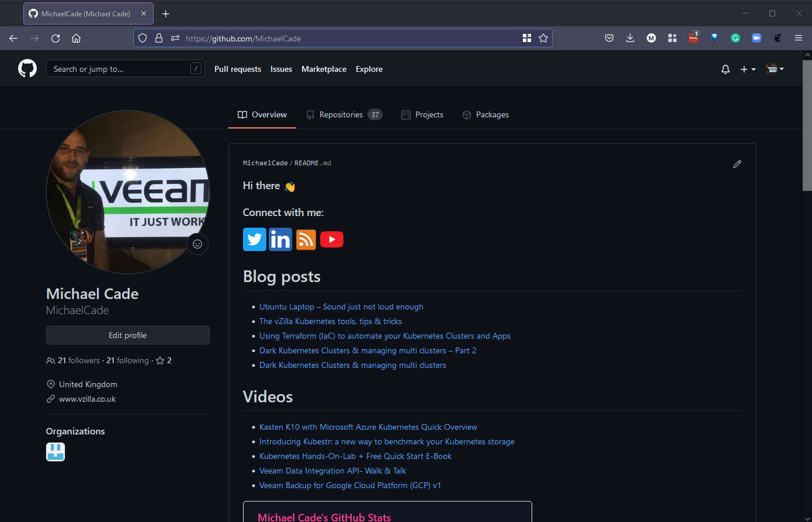Click the page vertical scrollbar thumb
Viewport: 812px width, 522px height.
(807, 124)
